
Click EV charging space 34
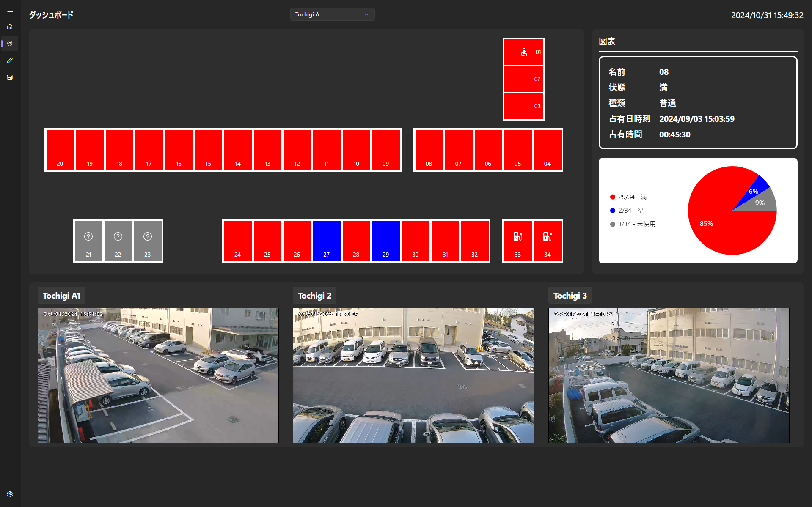coord(547,240)
